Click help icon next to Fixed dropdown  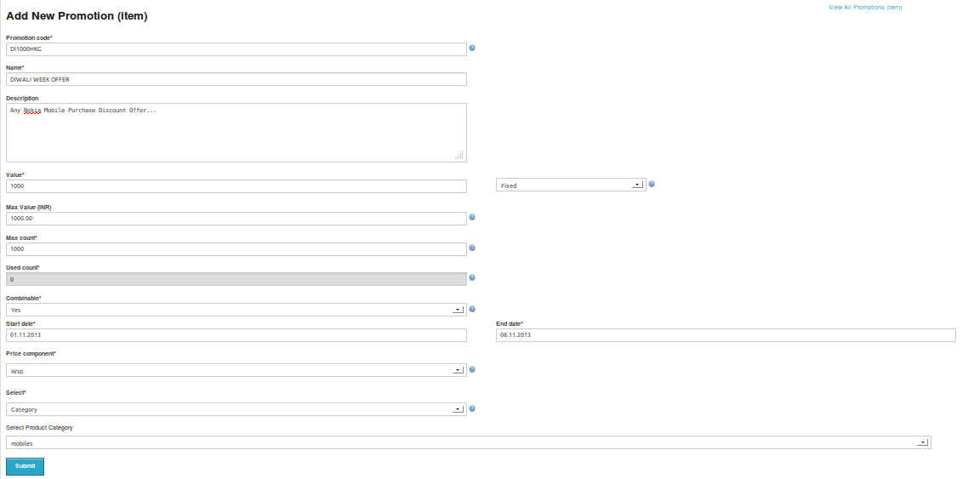pos(652,184)
